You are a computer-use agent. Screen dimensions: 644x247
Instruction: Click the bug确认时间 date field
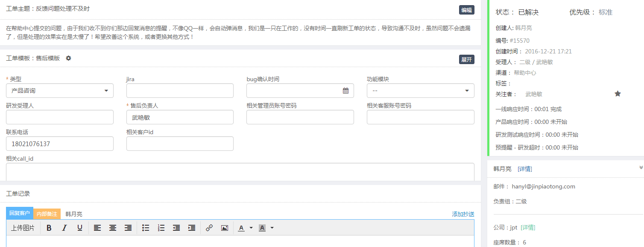[300, 91]
